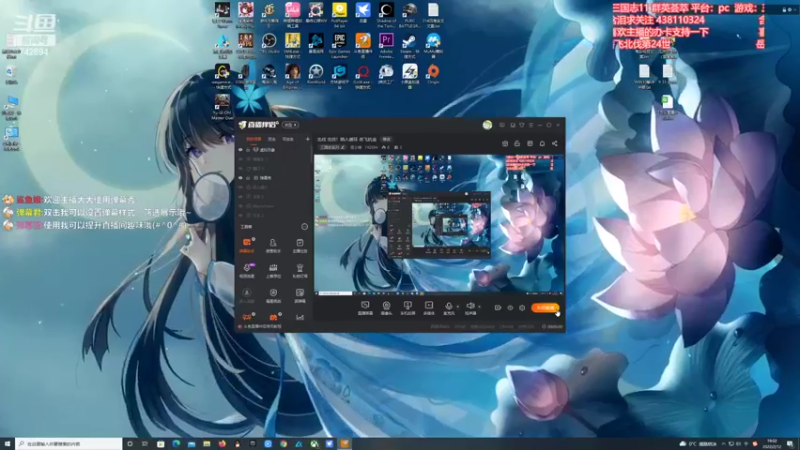Click the user avatar in streaming app title bar
This screenshot has height=450, width=800.
click(x=487, y=125)
